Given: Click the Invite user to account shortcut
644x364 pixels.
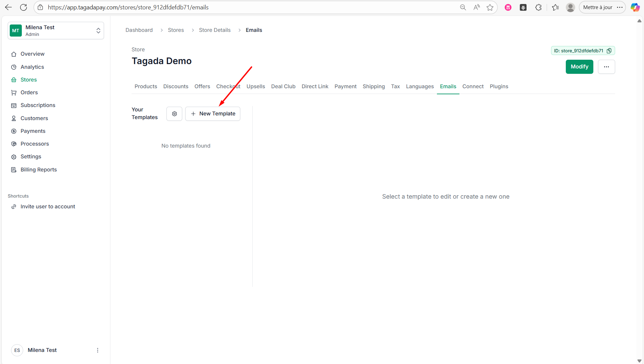Looking at the screenshot, I should (x=48, y=206).
